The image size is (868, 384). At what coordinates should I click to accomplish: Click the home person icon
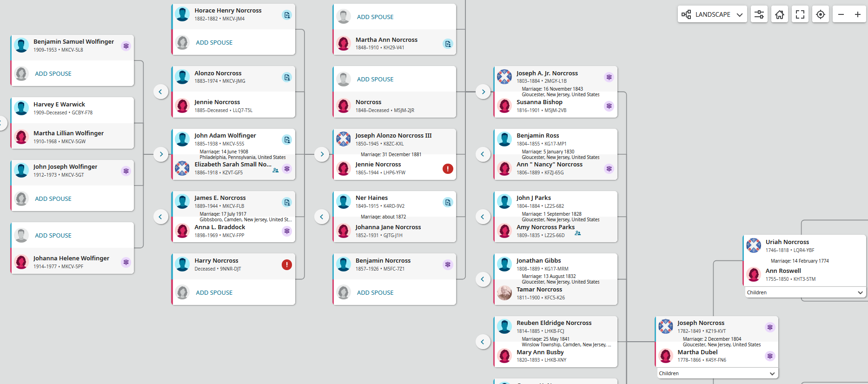[x=780, y=14]
